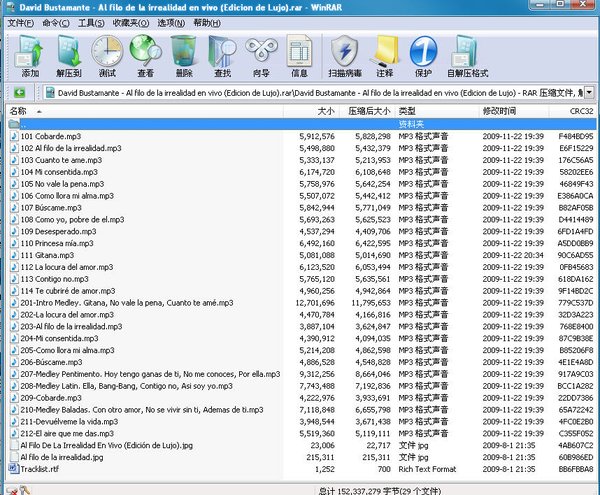Select file 106 Como llora mi alma.mp3
The height and width of the screenshot is (495, 600).
[x=67, y=195]
